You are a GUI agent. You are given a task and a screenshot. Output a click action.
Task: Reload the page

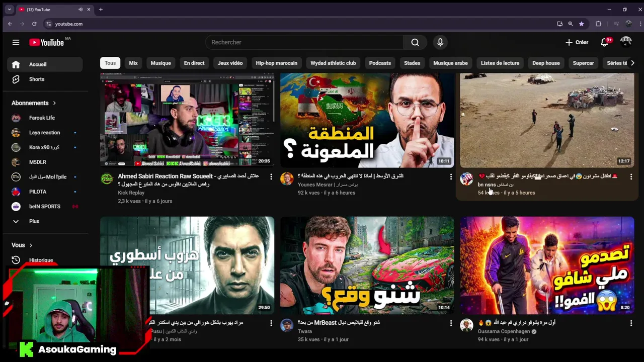(x=34, y=24)
